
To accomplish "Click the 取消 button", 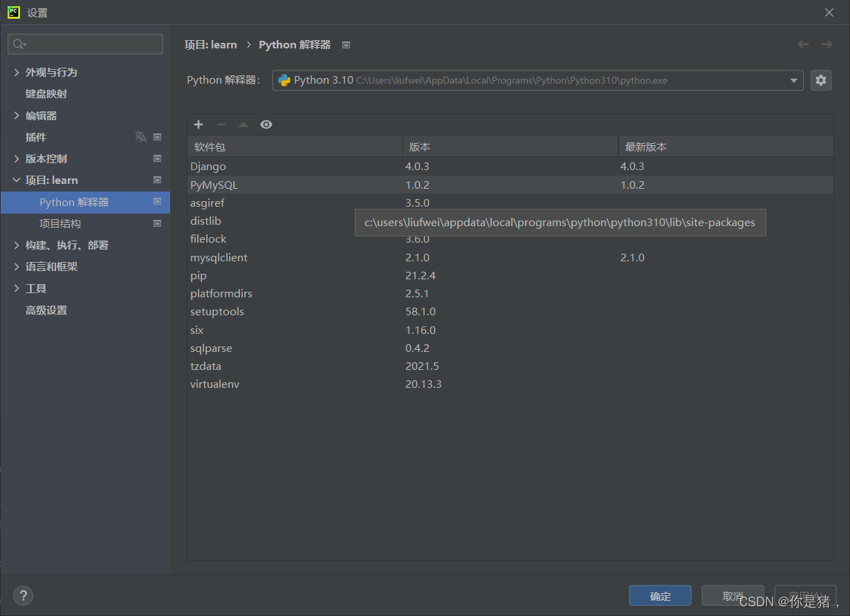I will (x=732, y=596).
